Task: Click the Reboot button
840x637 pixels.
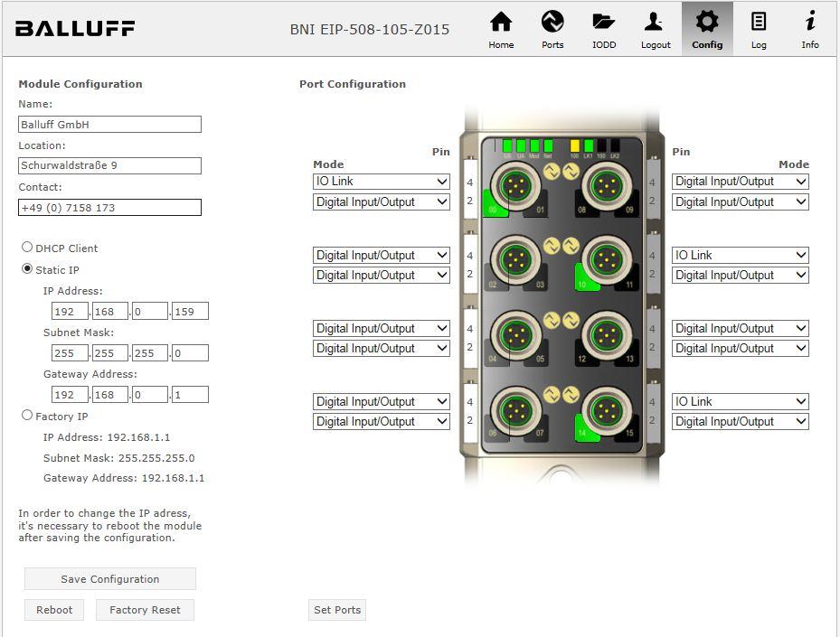Action: coord(54,610)
